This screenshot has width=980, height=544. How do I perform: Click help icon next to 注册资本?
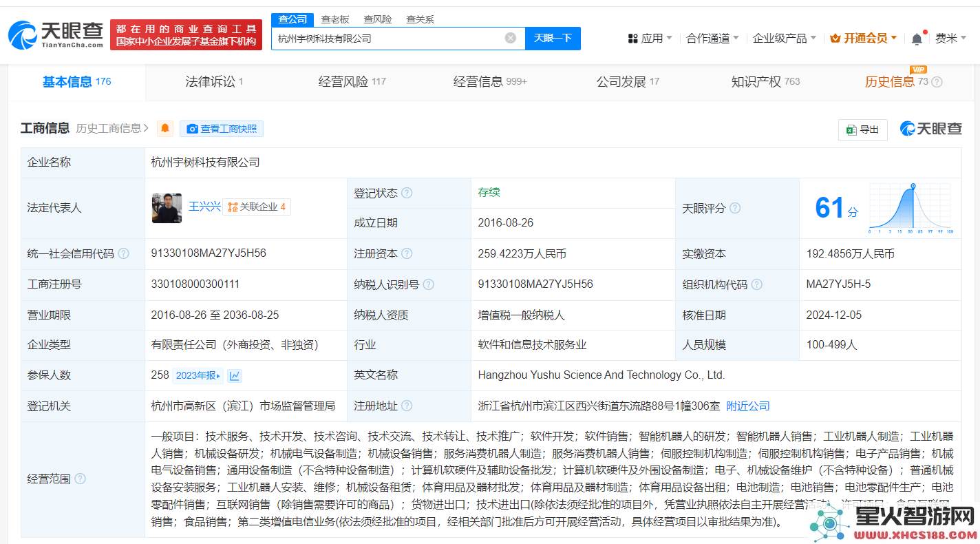[x=407, y=253]
